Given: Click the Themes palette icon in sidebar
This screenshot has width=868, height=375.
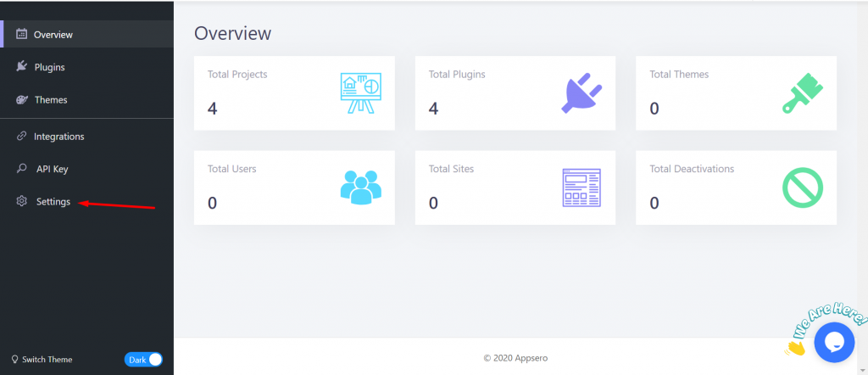Looking at the screenshot, I should [21, 100].
